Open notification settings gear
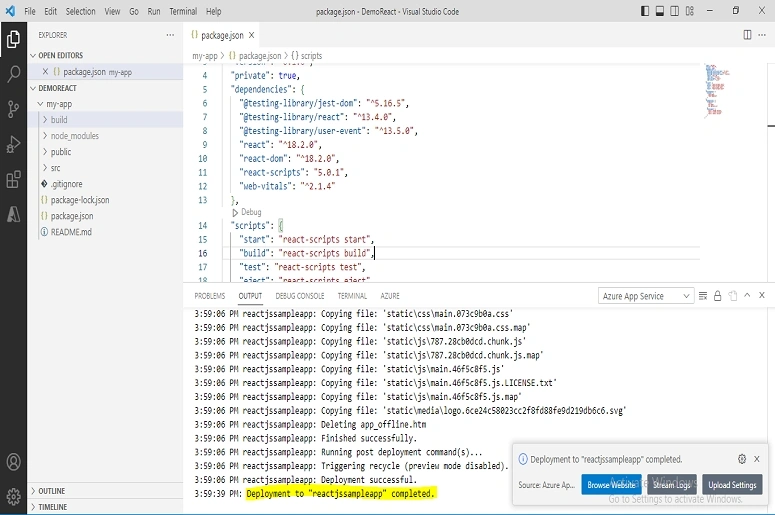The image size is (775, 515). pyautogui.click(x=742, y=459)
